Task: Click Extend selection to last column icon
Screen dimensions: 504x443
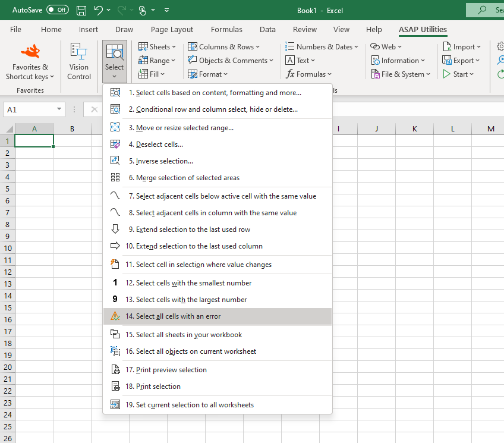Action: coord(115,246)
